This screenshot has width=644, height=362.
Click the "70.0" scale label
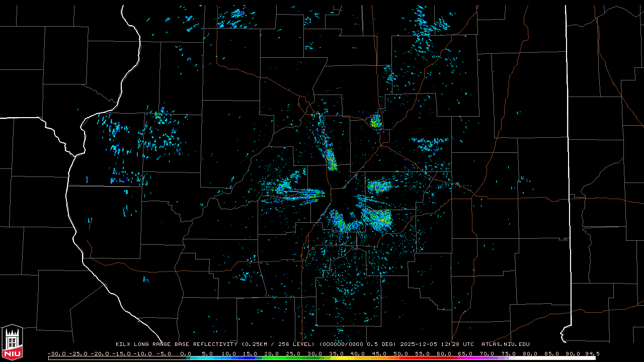(x=487, y=353)
